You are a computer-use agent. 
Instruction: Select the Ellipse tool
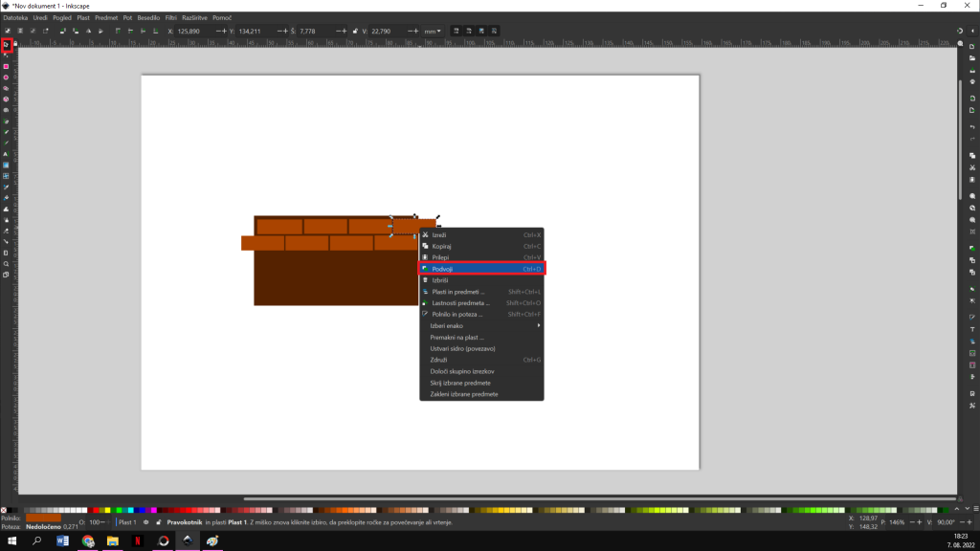(7, 77)
